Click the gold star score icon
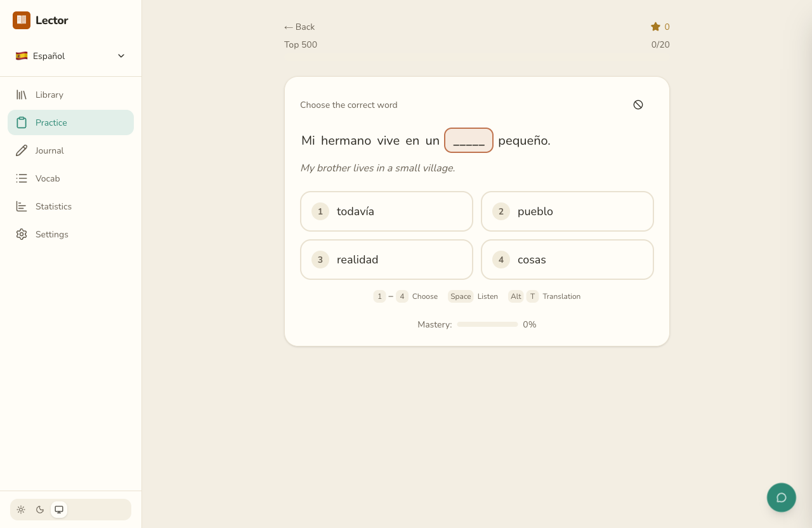 [655, 27]
